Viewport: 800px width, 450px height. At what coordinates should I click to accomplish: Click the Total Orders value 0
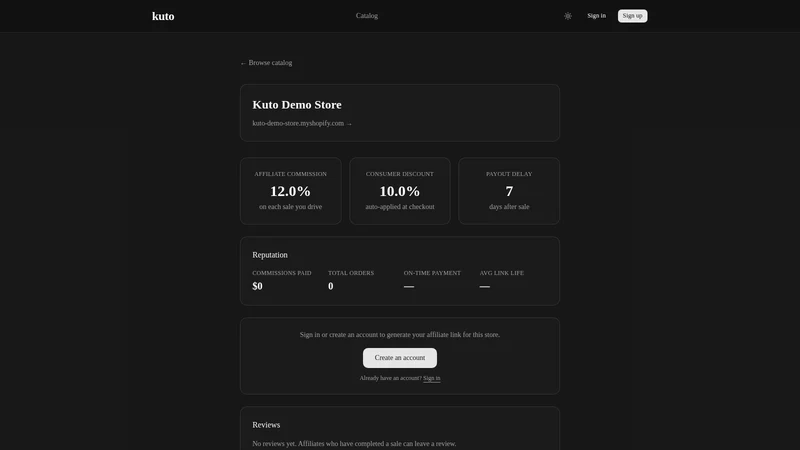point(330,286)
